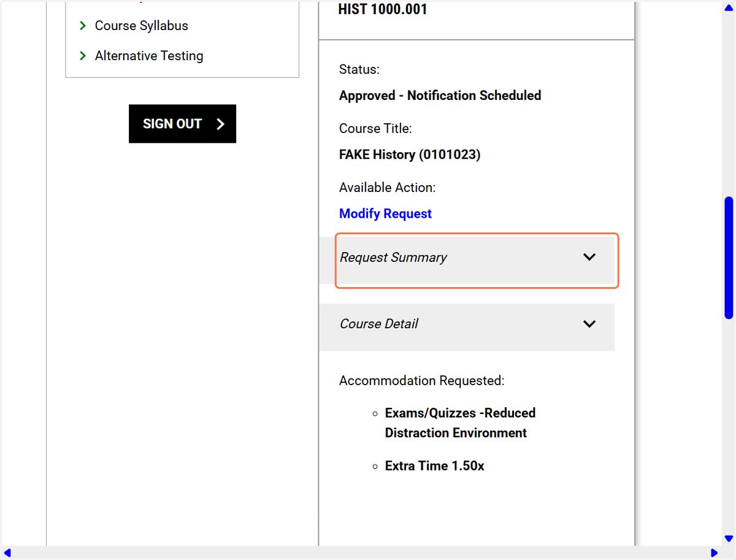Click 'Exams/Quizzes -Reduced Distraction Environment' item
Image resolution: width=736 pixels, height=560 pixels.
460,423
